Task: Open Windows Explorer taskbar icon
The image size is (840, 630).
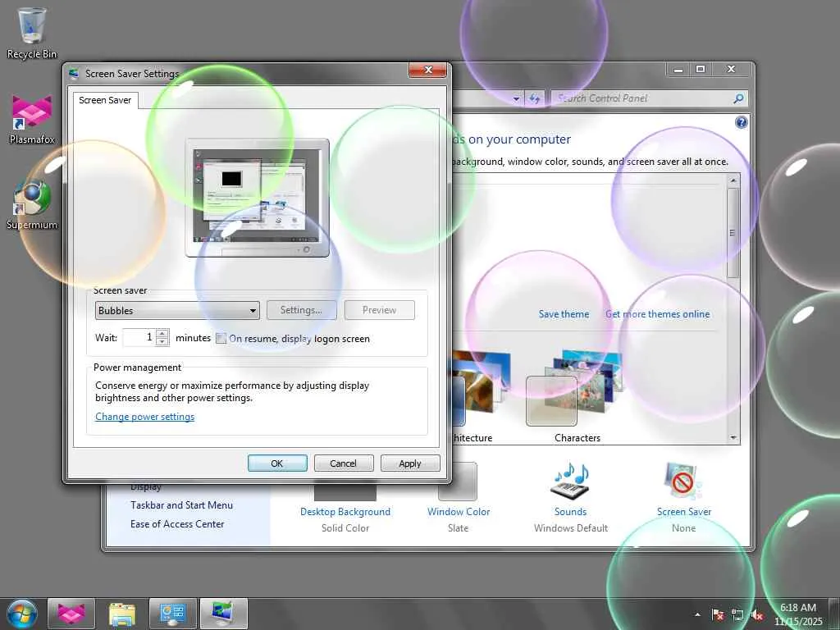Action: tap(122, 614)
